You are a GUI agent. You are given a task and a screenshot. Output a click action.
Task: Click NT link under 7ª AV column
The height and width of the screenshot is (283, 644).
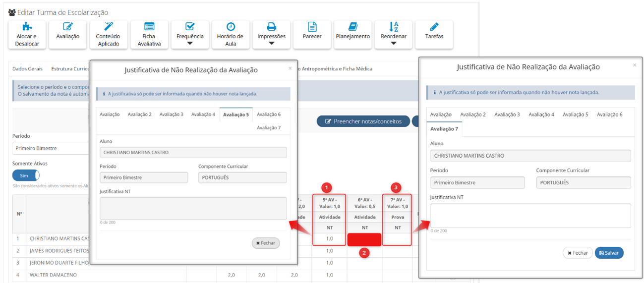pyautogui.click(x=397, y=228)
